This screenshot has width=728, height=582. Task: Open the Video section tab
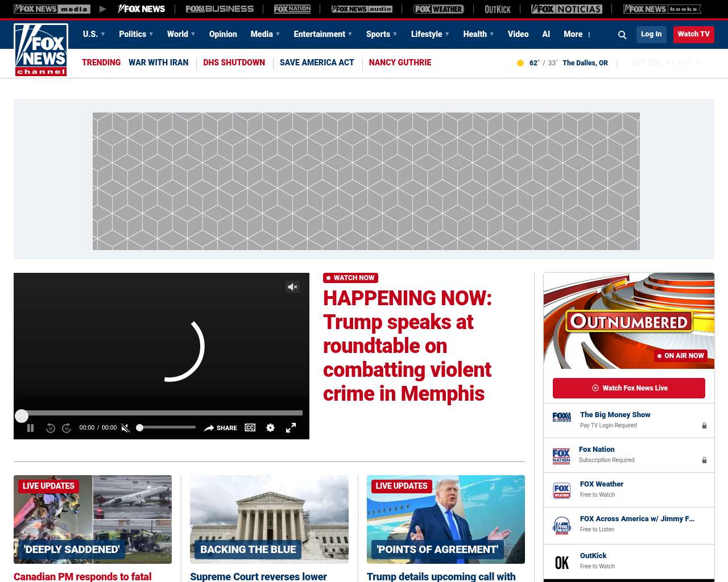point(518,34)
